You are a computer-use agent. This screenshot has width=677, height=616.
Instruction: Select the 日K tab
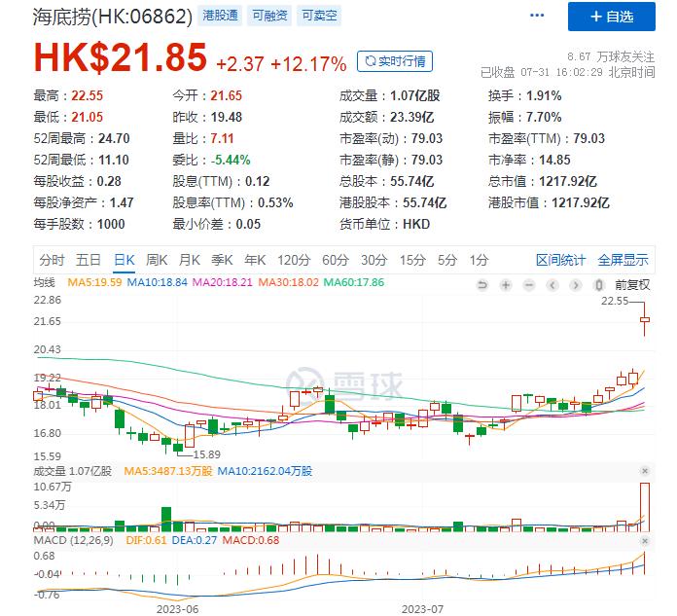coord(124,260)
